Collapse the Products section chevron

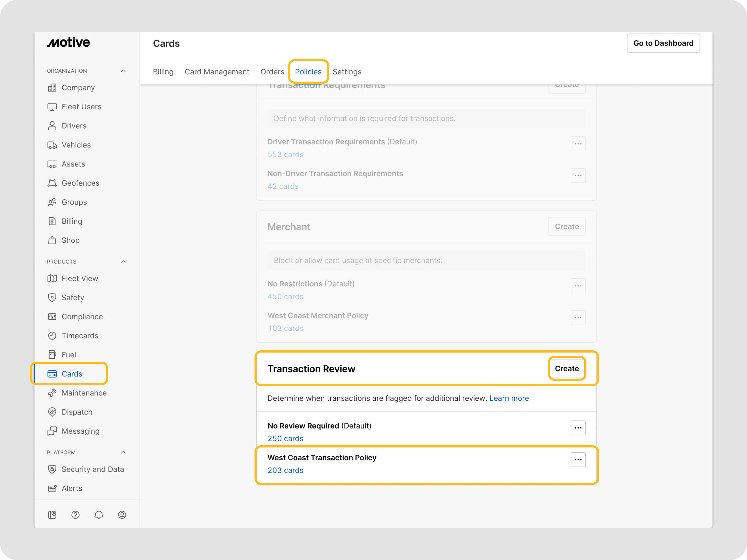pos(123,262)
